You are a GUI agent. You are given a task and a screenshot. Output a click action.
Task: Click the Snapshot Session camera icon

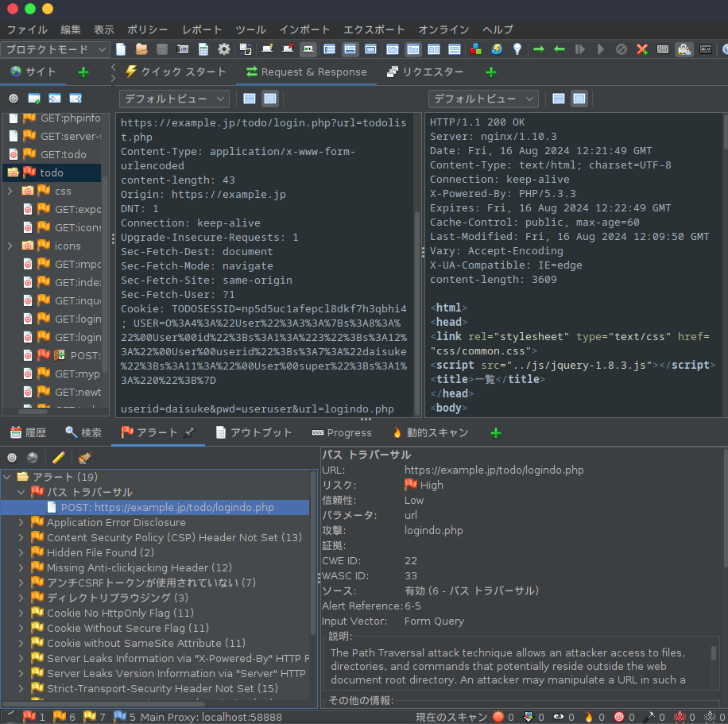(183, 49)
